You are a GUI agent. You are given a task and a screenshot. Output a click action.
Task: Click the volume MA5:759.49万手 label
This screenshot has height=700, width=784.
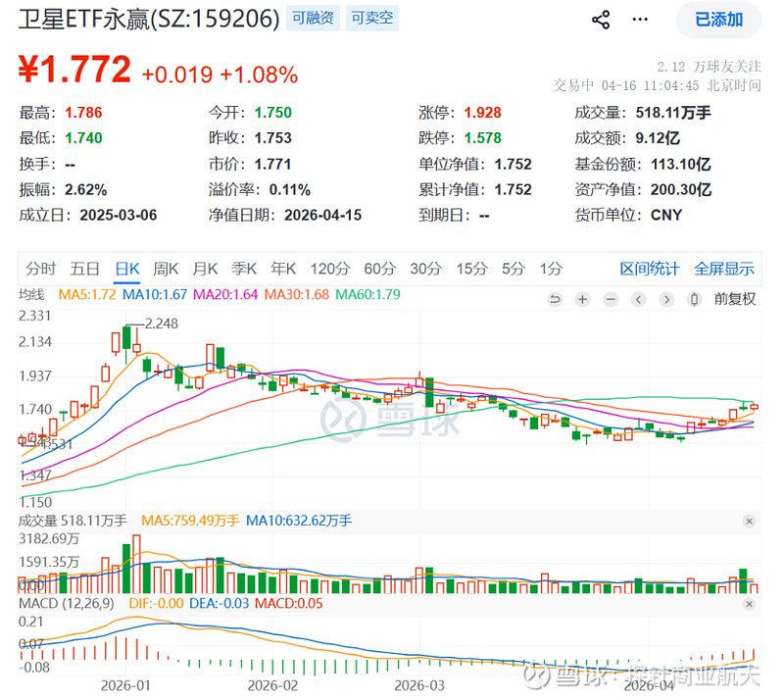point(190,521)
